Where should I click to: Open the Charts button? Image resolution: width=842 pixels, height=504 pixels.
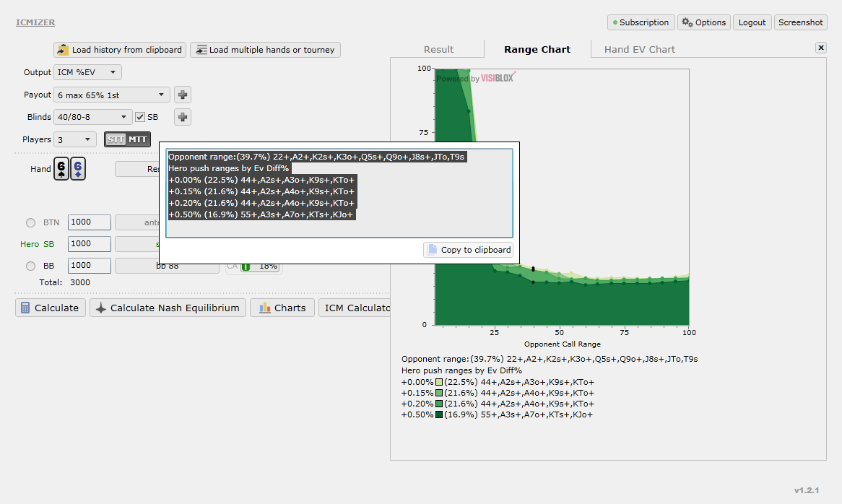pos(282,308)
